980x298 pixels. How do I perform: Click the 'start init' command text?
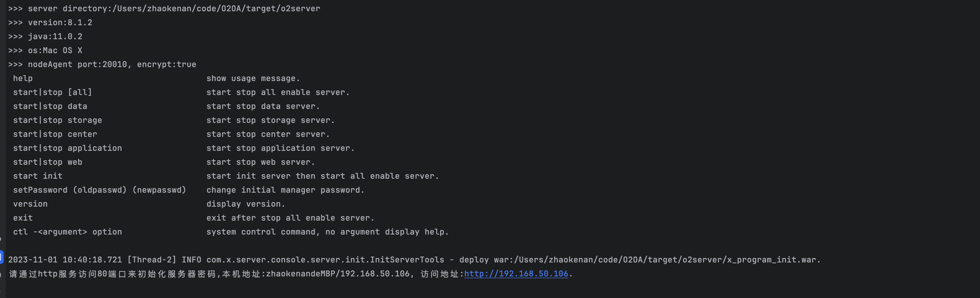pyautogui.click(x=38, y=176)
